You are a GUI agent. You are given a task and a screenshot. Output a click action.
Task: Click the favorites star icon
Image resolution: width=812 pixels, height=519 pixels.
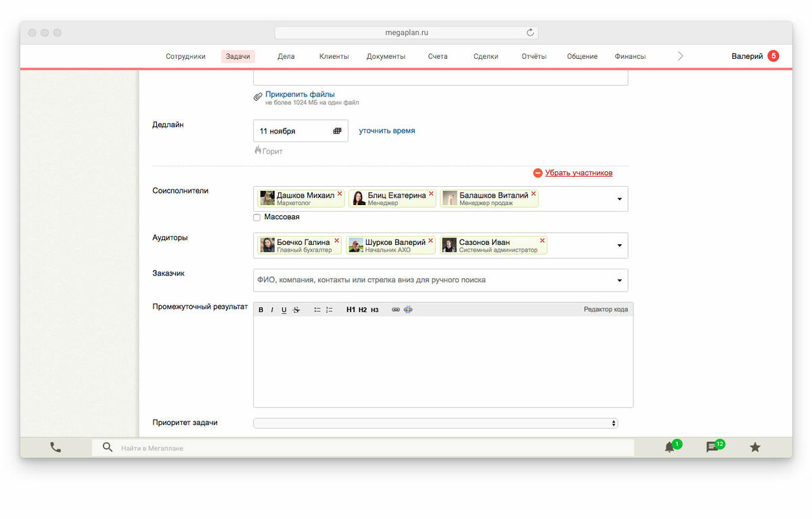(x=755, y=447)
